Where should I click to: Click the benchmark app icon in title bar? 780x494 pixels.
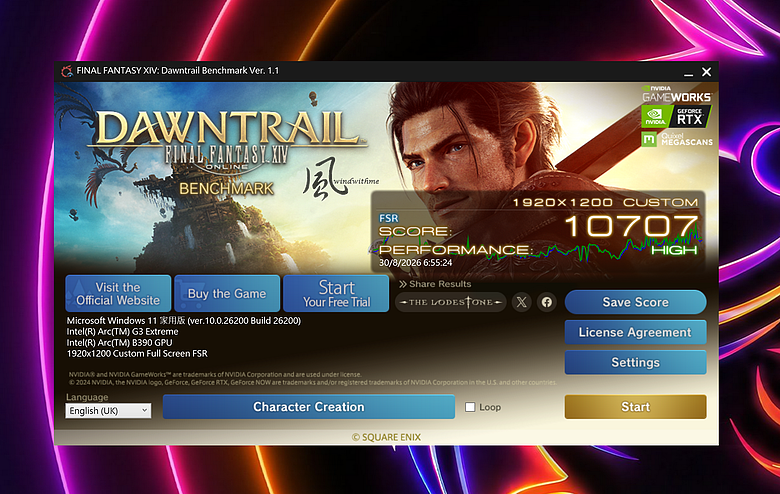point(67,71)
